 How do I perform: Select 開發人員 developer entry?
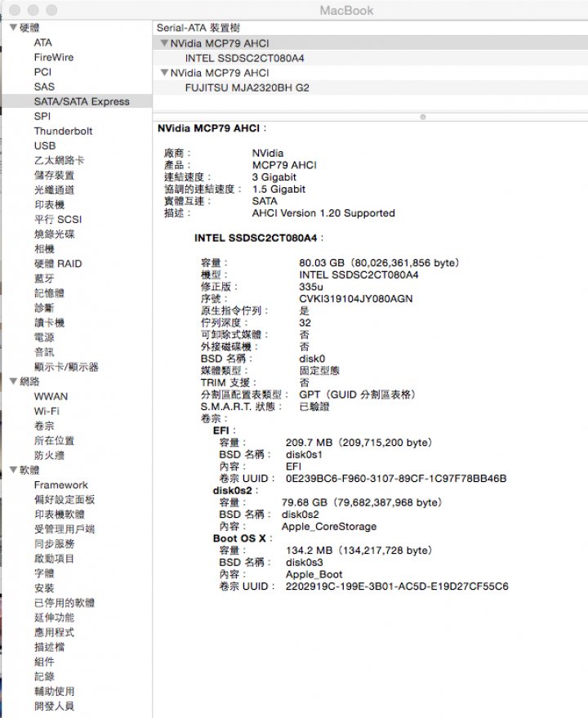click(x=54, y=706)
